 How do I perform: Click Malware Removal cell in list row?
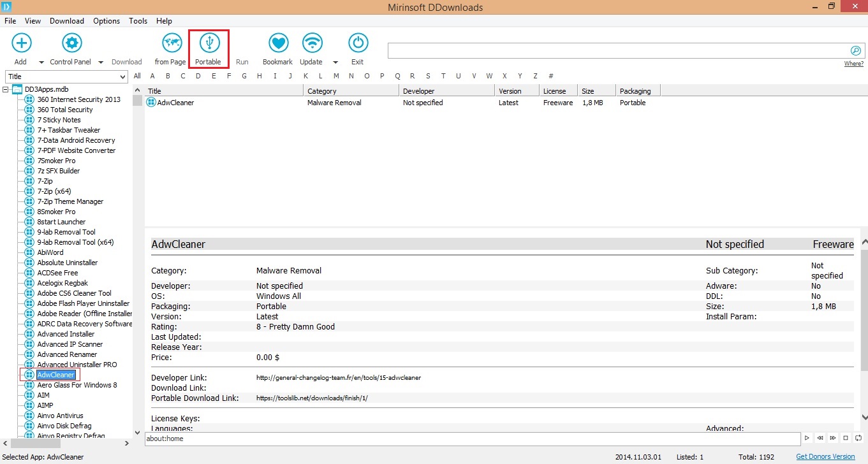tap(334, 103)
